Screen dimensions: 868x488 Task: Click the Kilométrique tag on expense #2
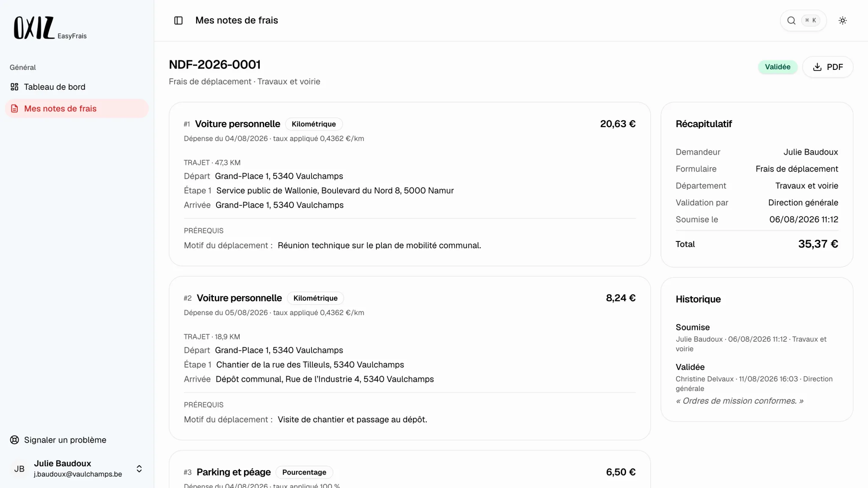click(315, 298)
